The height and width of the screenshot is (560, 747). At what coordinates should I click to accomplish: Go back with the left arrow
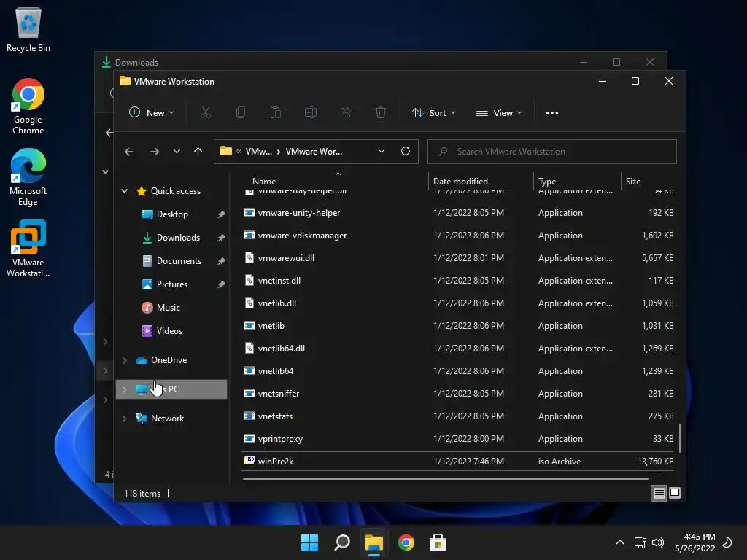click(129, 152)
